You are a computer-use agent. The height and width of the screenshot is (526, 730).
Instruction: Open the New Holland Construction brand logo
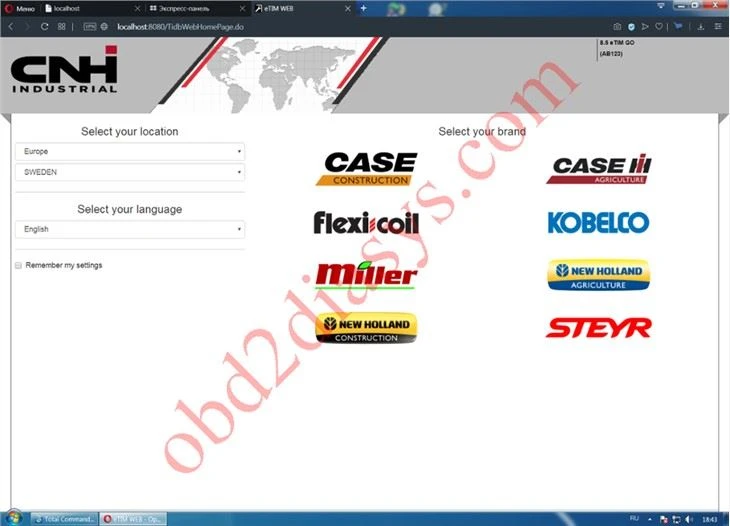(x=366, y=328)
